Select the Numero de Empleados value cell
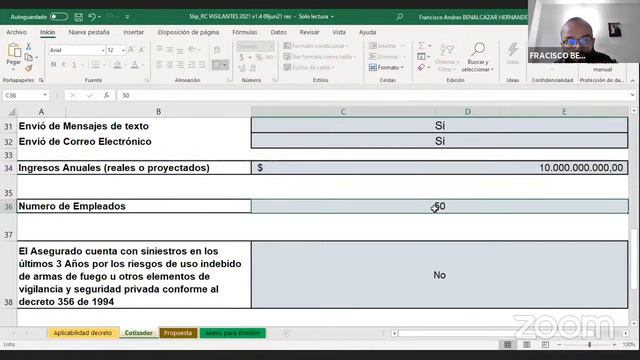The width and height of the screenshot is (640, 360). (440, 206)
